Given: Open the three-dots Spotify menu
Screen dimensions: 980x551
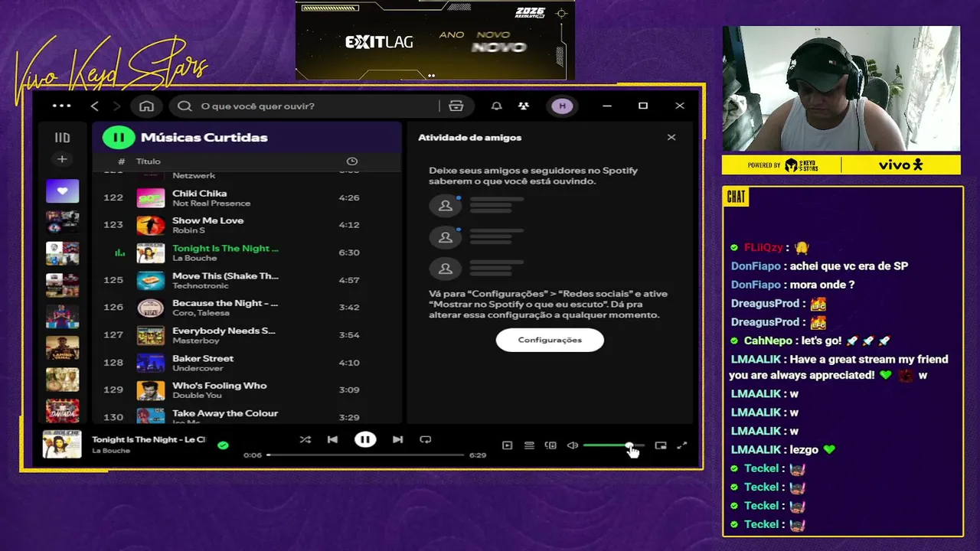Looking at the screenshot, I should pyautogui.click(x=62, y=106).
